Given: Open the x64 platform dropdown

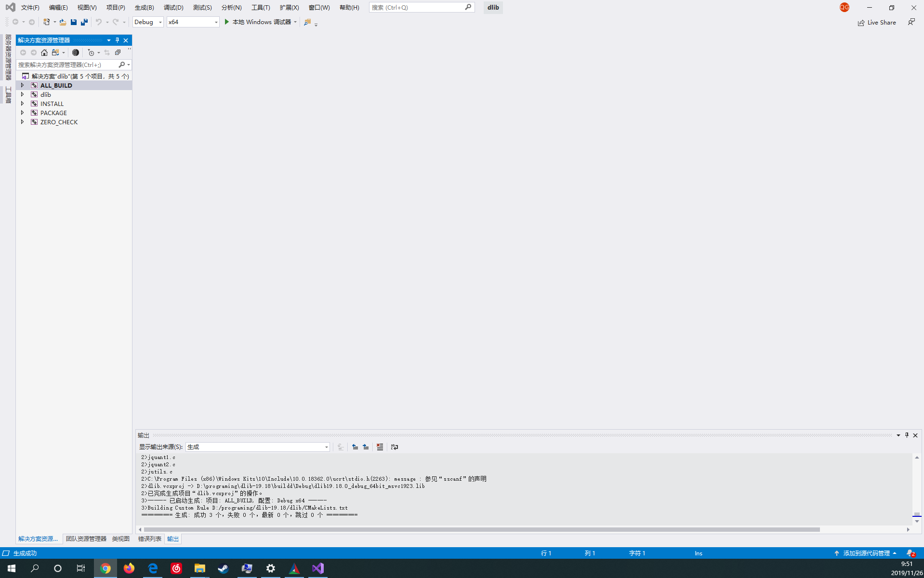Looking at the screenshot, I should click(x=215, y=22).
